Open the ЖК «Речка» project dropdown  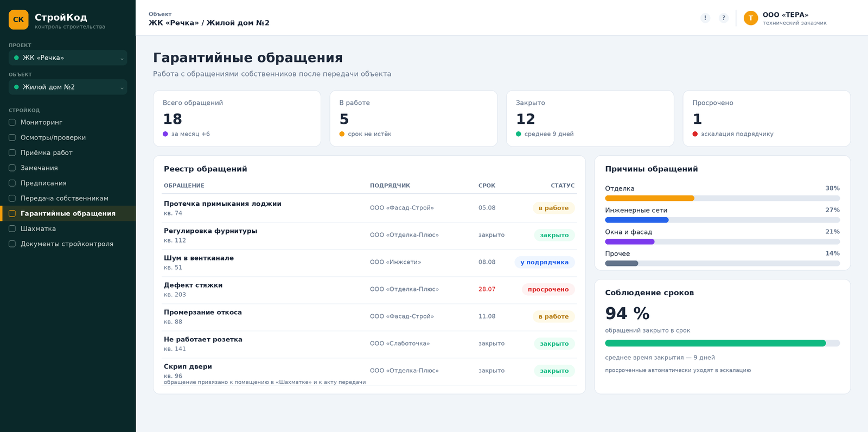[68, 58]
